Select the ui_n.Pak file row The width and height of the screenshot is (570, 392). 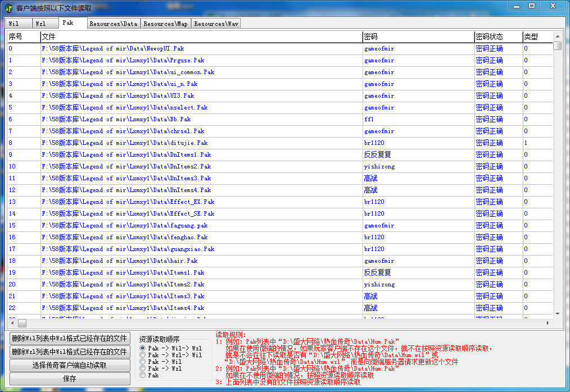coord(280,84)
